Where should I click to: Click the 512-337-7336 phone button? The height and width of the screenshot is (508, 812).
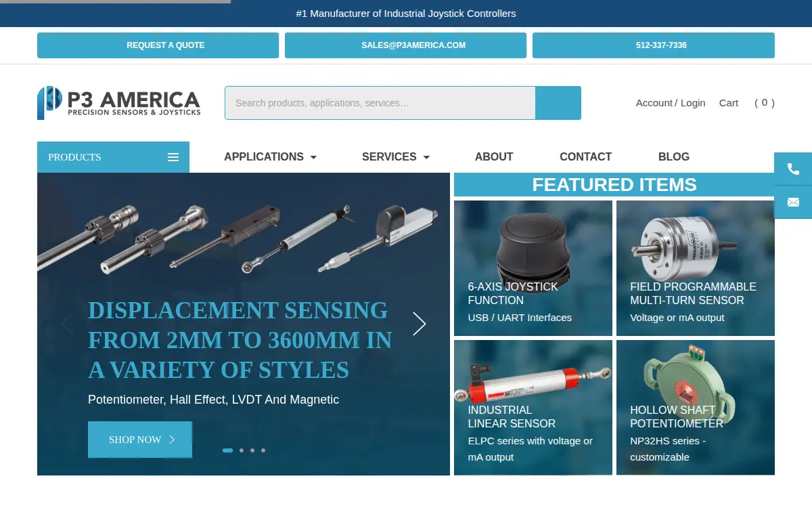click(654, 45)
